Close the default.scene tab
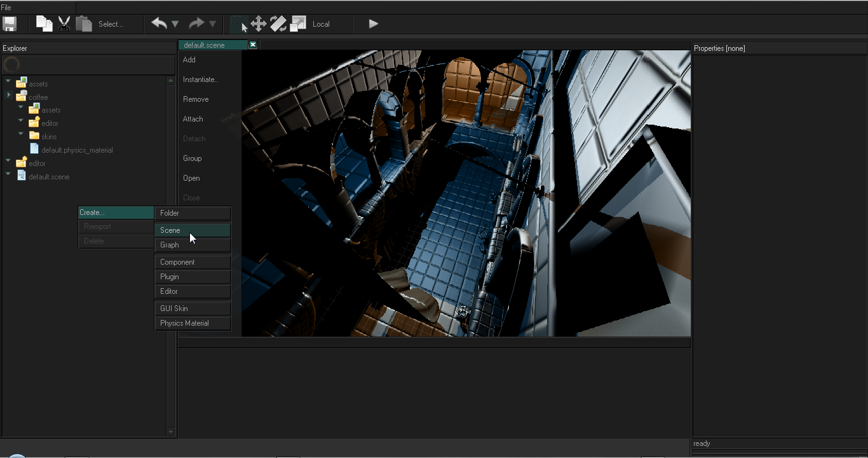 (253, 45)
